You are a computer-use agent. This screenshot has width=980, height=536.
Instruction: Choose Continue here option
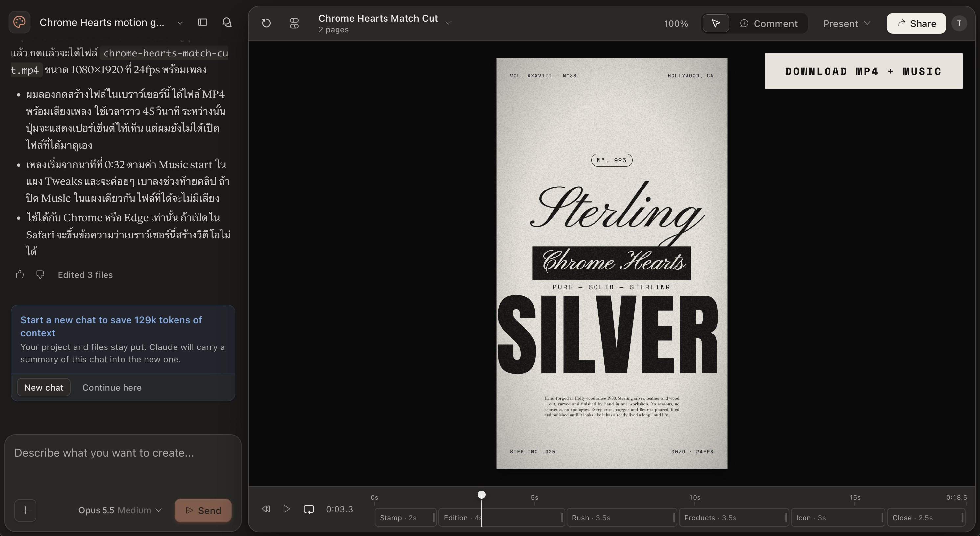112,387
